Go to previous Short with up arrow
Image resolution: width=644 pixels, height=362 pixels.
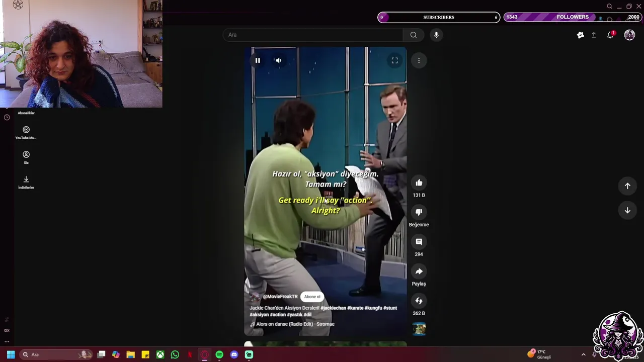tap(627, 186)
